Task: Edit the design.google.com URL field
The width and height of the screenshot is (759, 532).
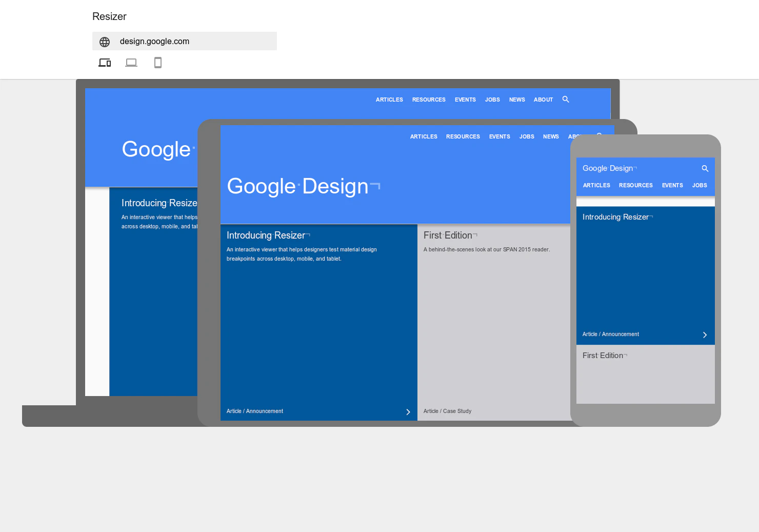Action: (x=185, y=41)
